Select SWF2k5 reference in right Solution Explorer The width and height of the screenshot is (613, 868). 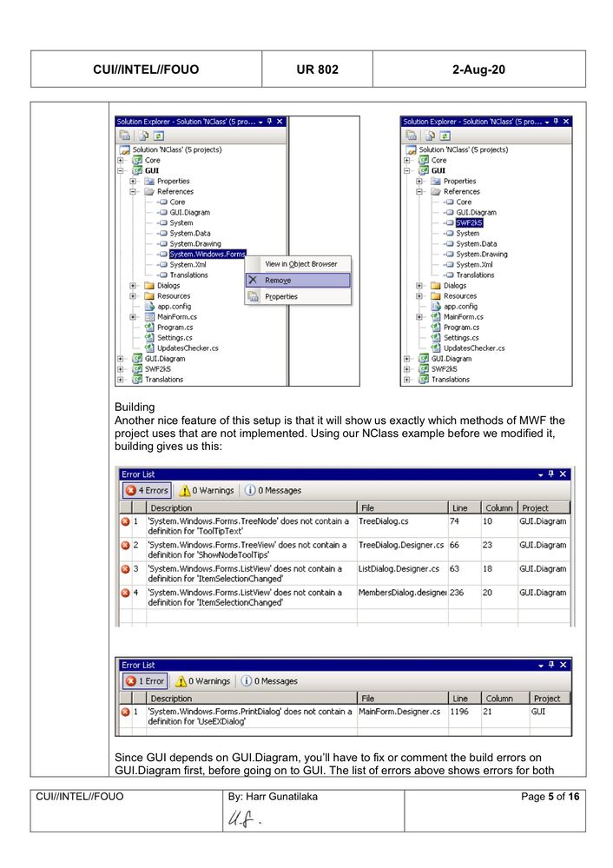469,222
